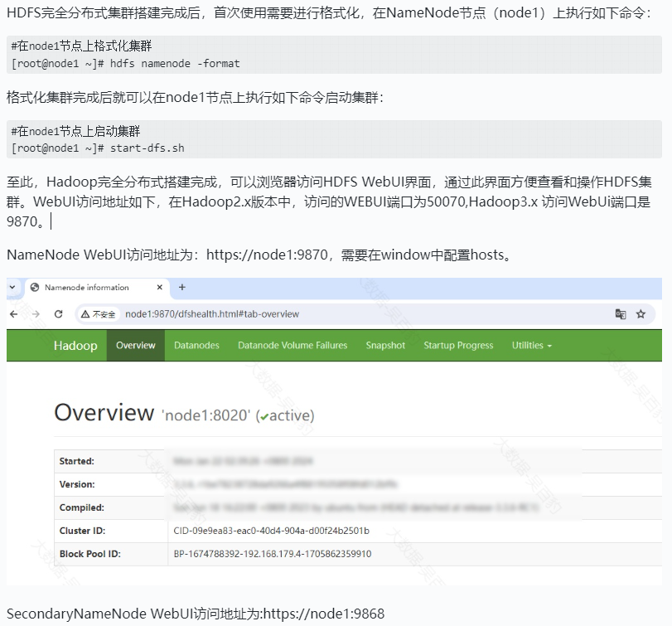672x626 pixels.
Task: Click the Block Pool ID: label
Action: coord(90,554)
